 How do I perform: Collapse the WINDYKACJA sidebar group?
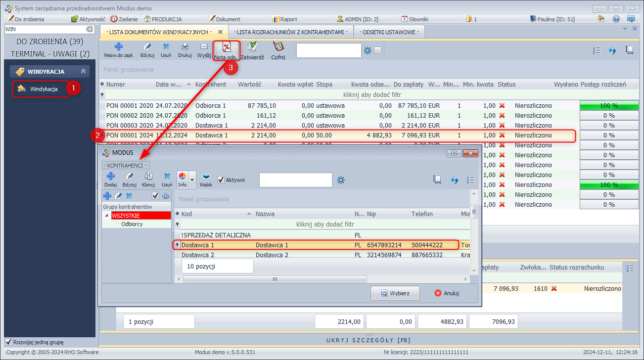[x=83, y=72]
